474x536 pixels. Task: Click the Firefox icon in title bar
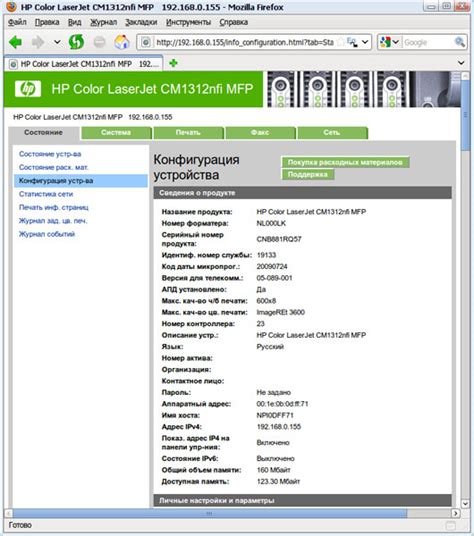click(x=11, y=6)
